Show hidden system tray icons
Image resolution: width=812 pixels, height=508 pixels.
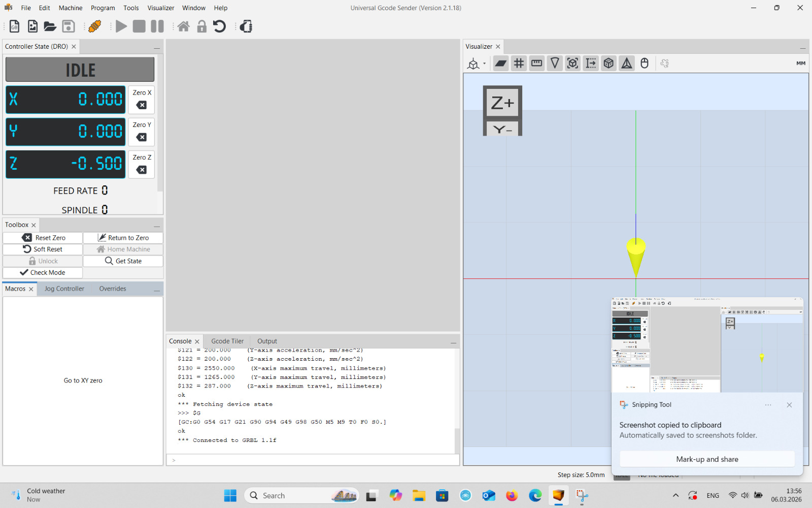(675, 495)
